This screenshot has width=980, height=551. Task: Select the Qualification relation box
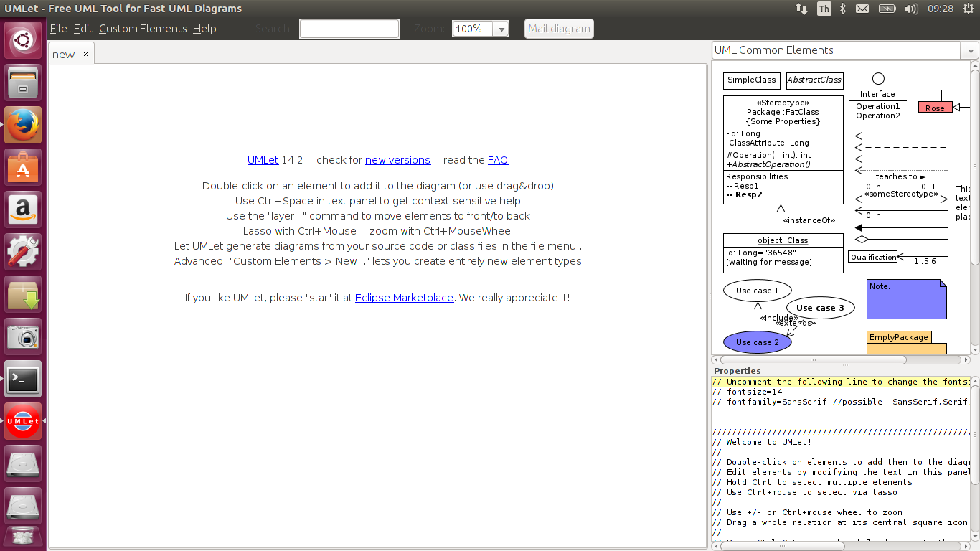[x=873, y=257]
